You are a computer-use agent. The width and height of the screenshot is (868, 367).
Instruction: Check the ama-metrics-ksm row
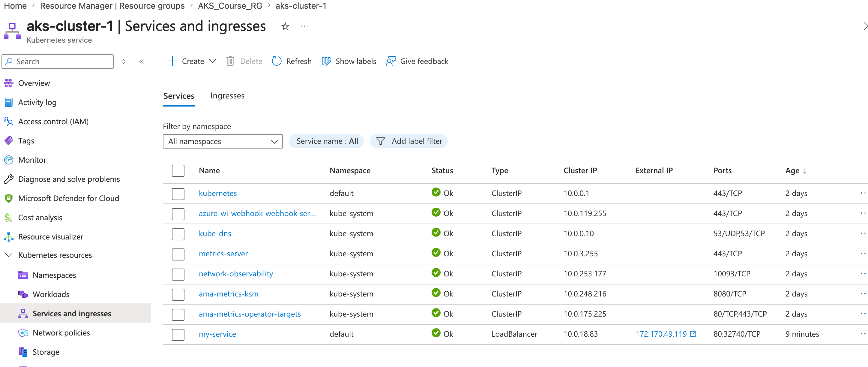[178, 294]
